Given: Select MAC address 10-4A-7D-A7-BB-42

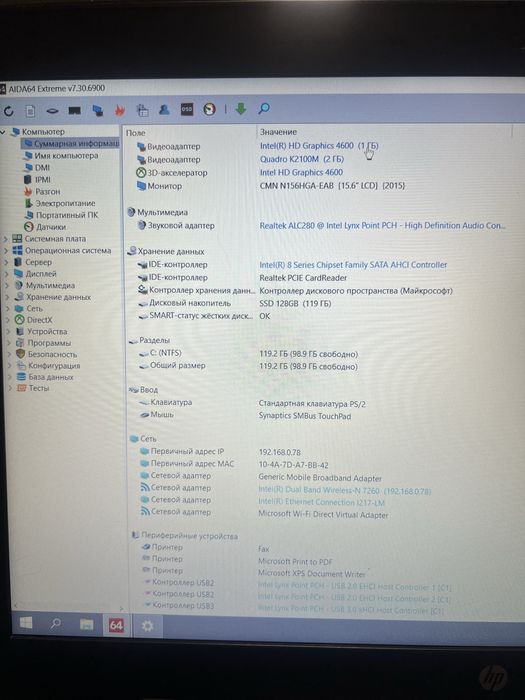Looking at the screenshot, I should (293, 465).
